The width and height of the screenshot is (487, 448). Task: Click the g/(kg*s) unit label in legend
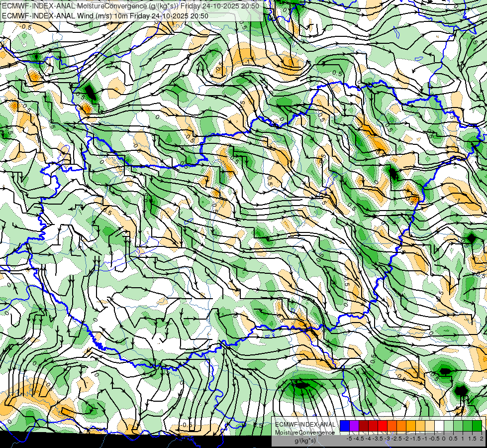tap(305, 441)
